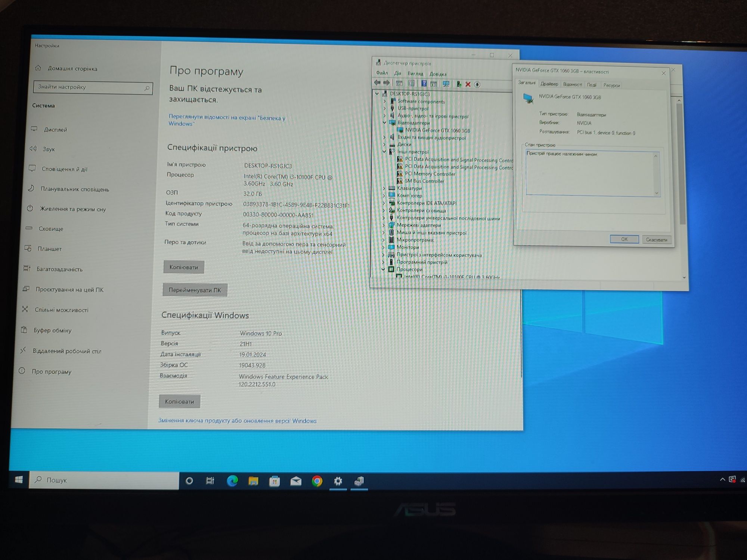Click the blue Help question-mark toolbar icon

tap(424, 84)
